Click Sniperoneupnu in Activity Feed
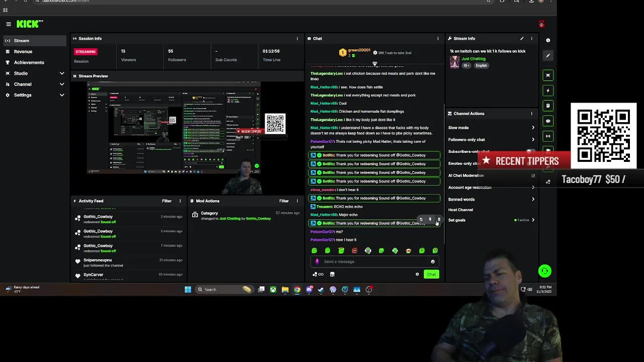 (98, 260)
